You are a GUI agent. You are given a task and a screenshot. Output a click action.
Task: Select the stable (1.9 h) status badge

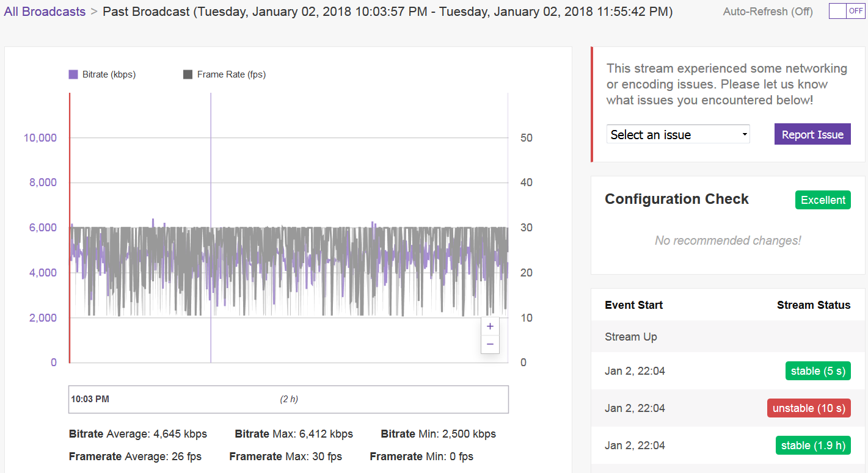(x=813, y=446)
